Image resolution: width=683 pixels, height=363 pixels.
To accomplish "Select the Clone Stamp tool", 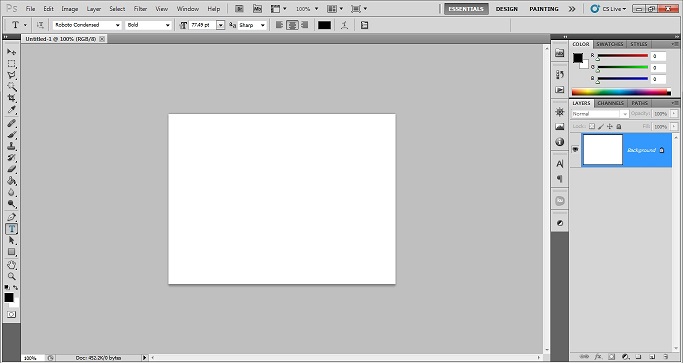I will (x=11, y=146).
